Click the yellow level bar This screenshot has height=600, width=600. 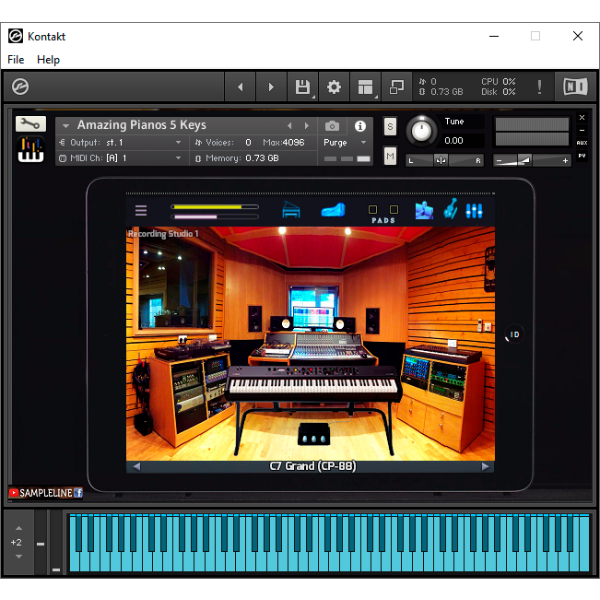[214, 207]
